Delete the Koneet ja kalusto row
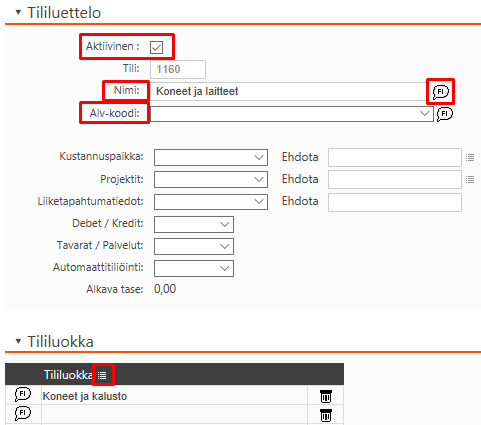Screen dimensions: 481x425 [326, 396]
